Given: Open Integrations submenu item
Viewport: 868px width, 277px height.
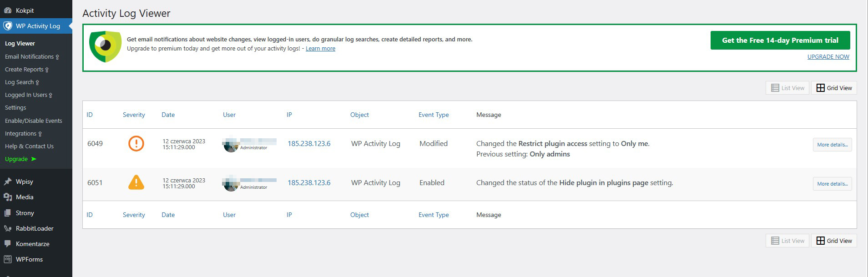Looking at the screenshot, I should pos(23,134).
